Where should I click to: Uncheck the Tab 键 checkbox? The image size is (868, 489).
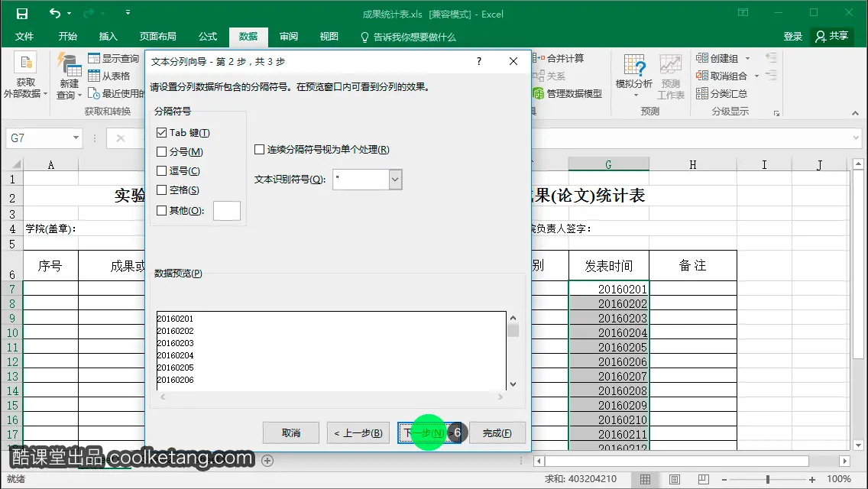[162, 133]
